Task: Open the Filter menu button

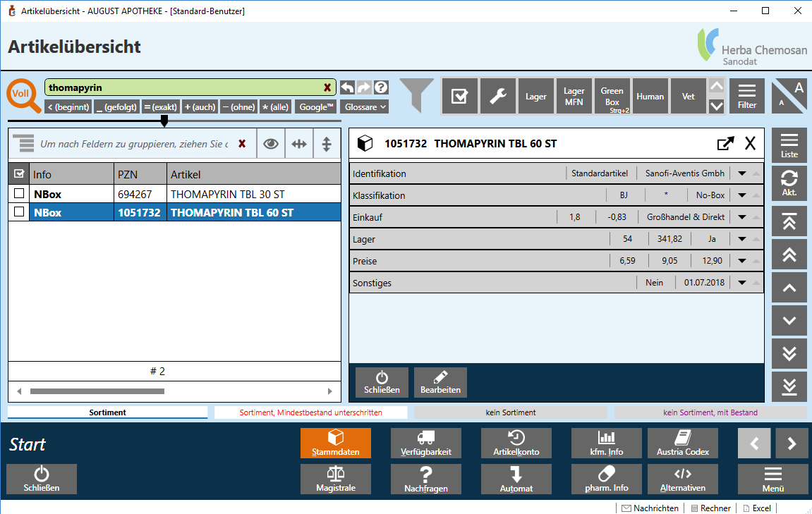Action: click(747, 97)
